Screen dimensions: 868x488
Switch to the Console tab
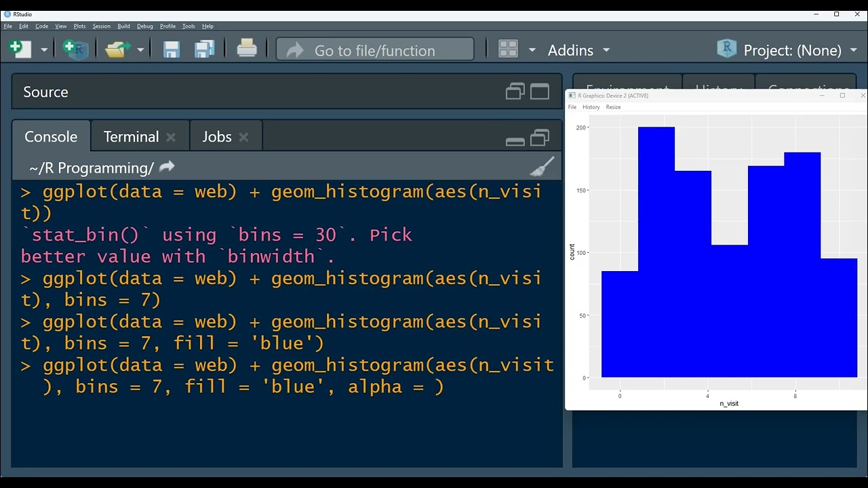click(51, 136)
